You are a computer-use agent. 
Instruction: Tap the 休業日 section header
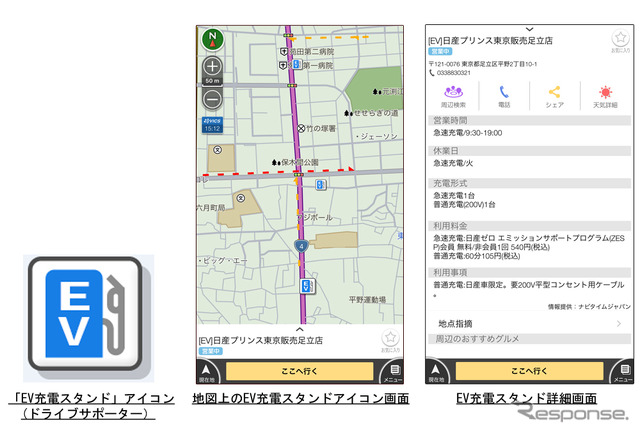pos(529,151)
